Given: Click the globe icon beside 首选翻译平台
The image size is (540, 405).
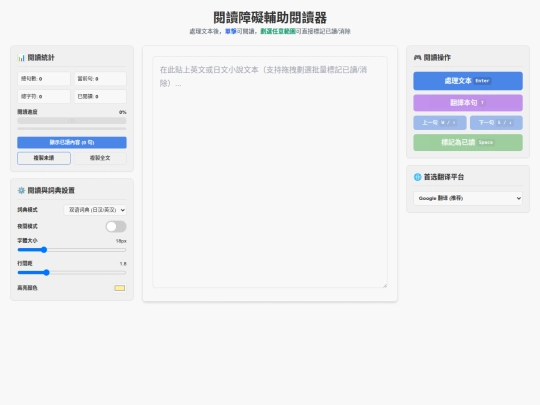Looking at the screenshot, I should (x=417, y=177).
